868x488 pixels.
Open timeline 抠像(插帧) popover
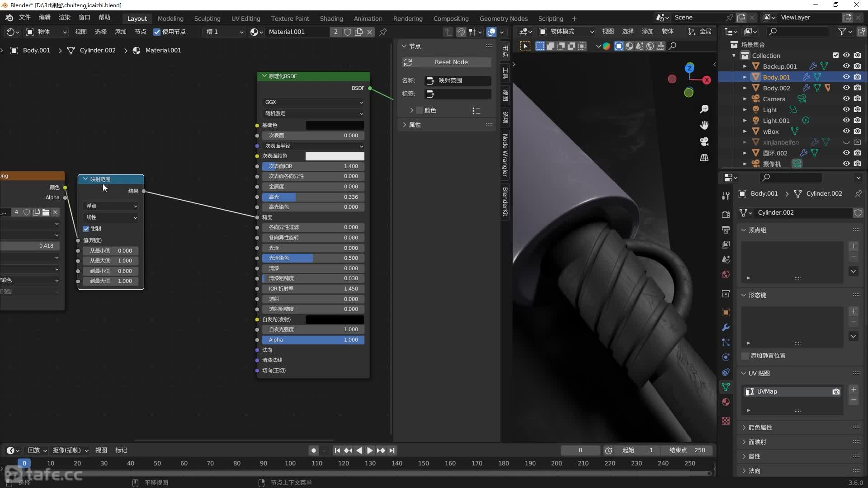tap(71, 450)
